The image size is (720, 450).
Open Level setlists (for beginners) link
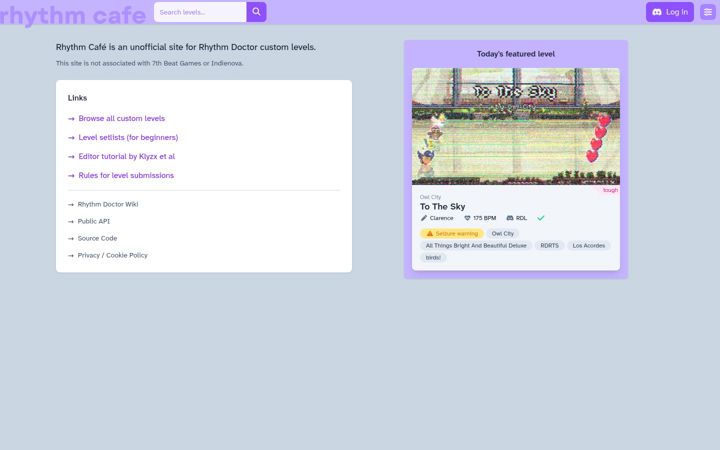tap(128, 137)
